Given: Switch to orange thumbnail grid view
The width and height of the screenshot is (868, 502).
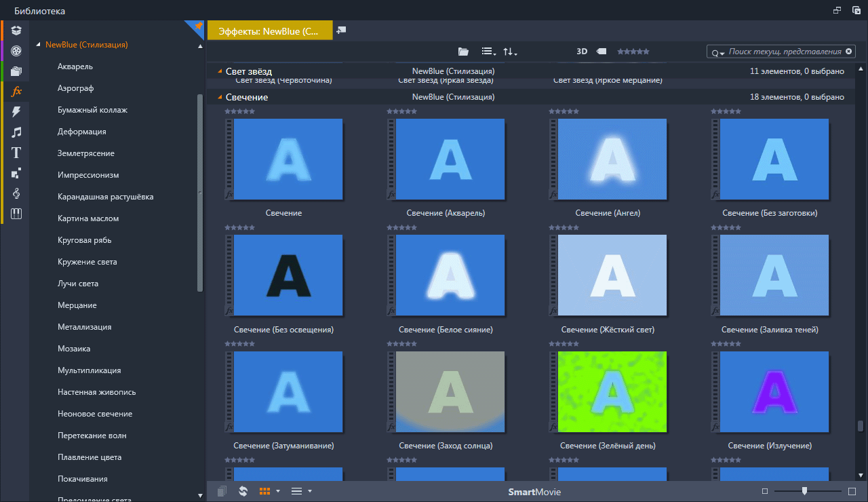Looking at the screenshot, I should click(x=265, y=491).
